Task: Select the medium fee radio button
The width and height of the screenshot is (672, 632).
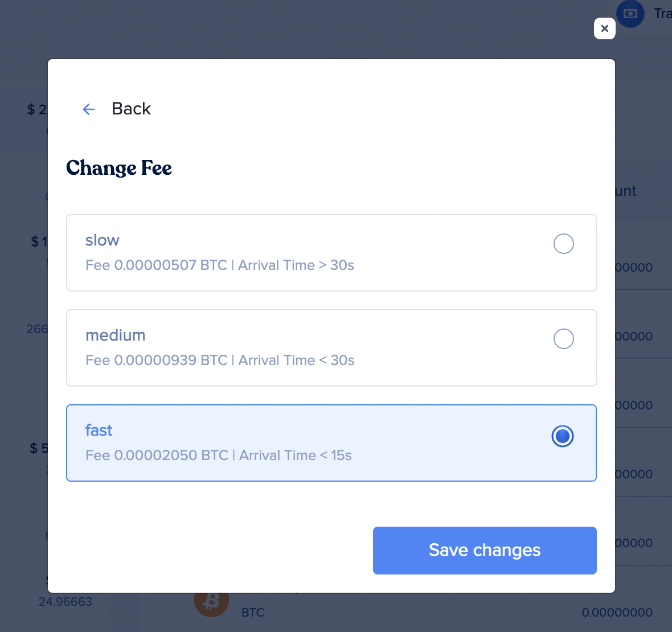Action: point(563,339)
